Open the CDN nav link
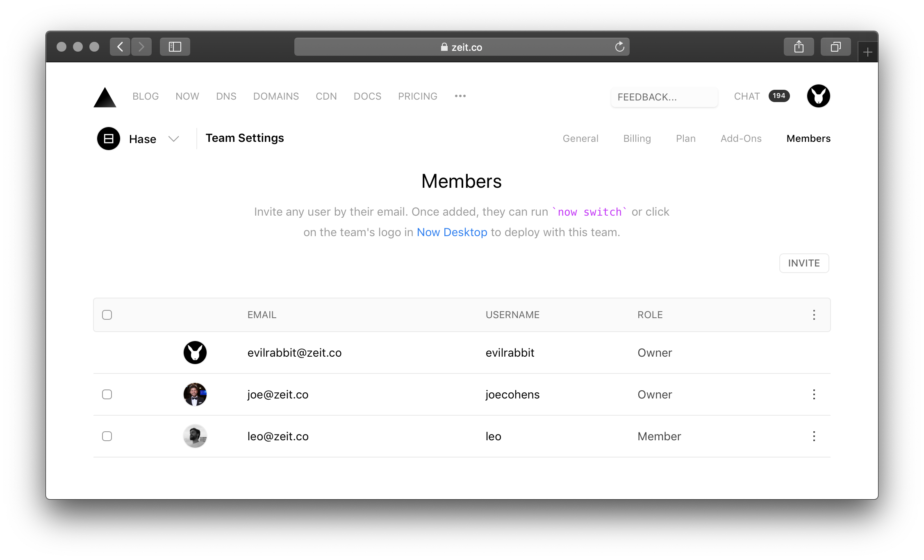 326,96
